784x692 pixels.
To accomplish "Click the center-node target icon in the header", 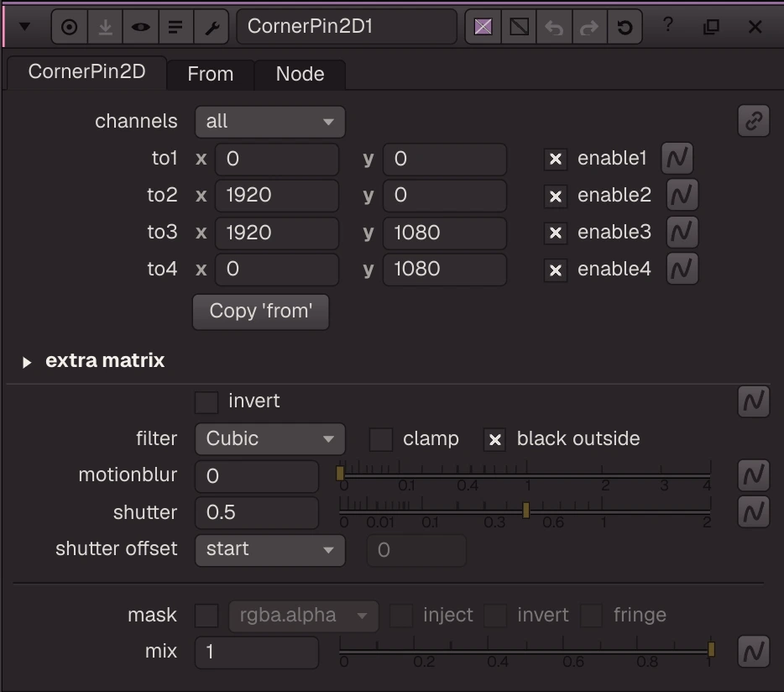I will (x=70, y=27).
